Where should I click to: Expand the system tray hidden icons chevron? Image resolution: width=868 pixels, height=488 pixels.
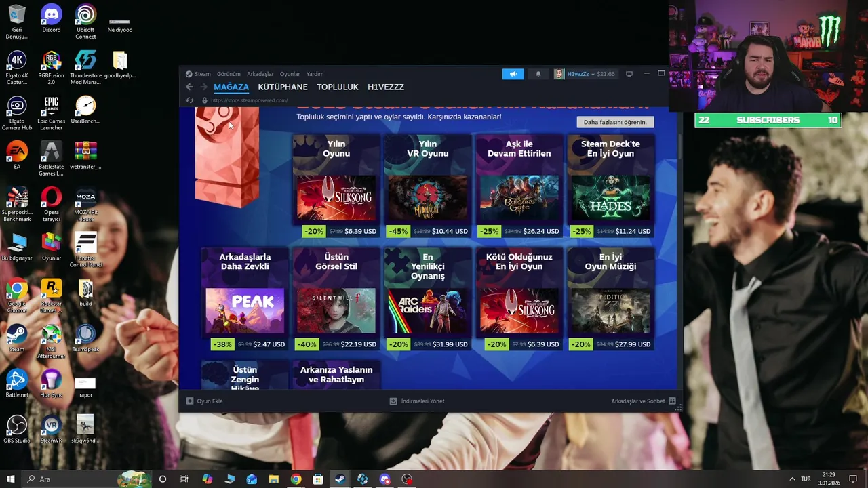coord(792,479)
